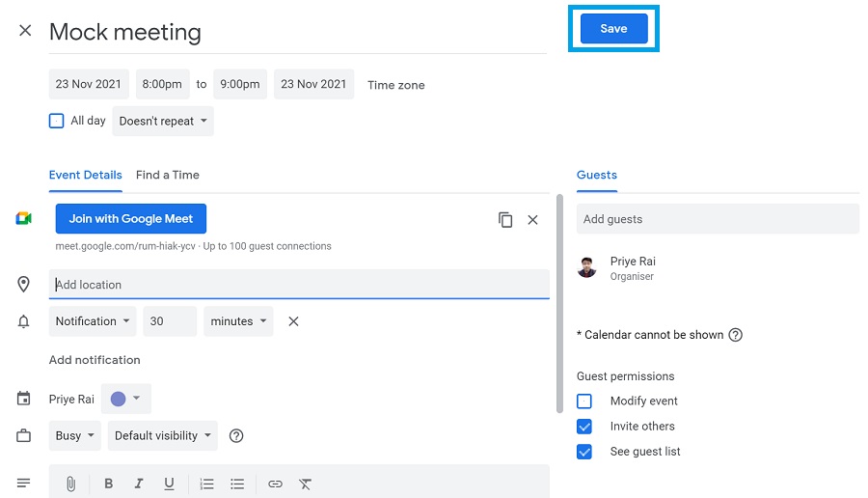
Task: Select the Guests tab
Action: [x=597, y=175]
